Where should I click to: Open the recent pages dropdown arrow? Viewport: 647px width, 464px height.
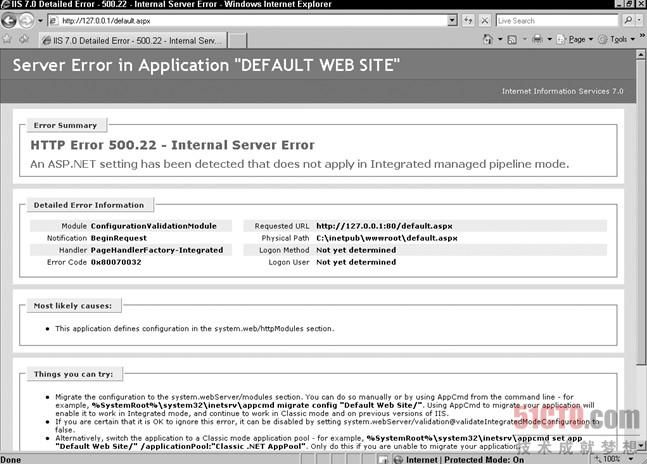40,21
